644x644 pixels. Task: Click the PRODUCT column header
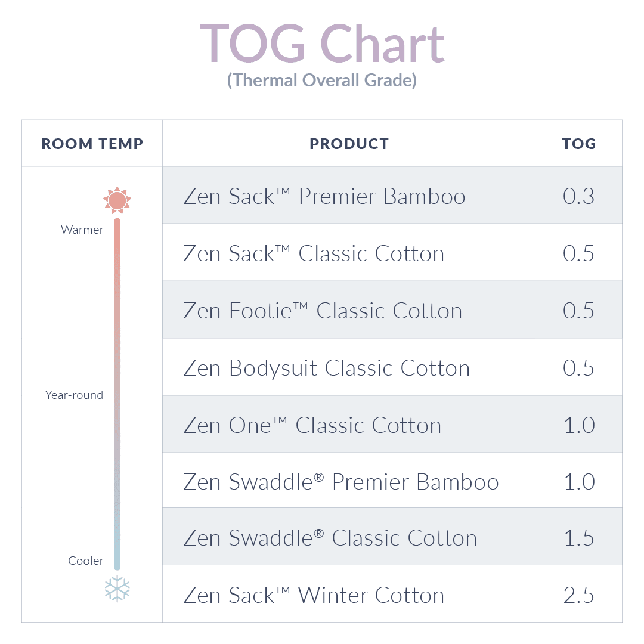[x=349, y=144]
